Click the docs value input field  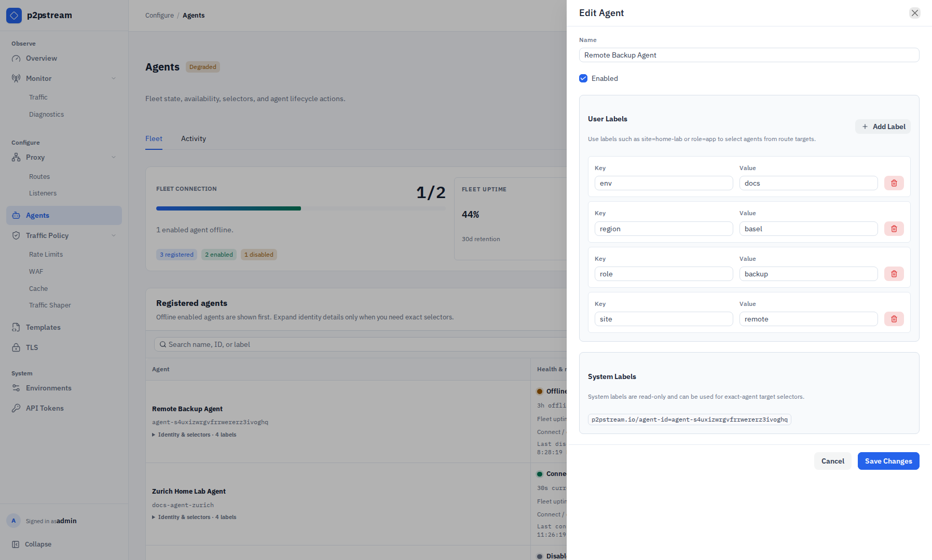[x=808, y=183]
